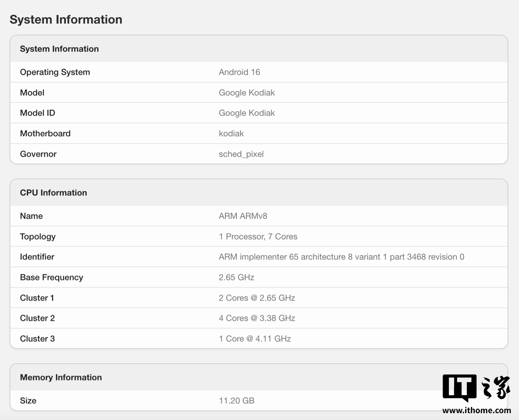
Task: Select the CPU Information section header
Action: pos(53,193)
